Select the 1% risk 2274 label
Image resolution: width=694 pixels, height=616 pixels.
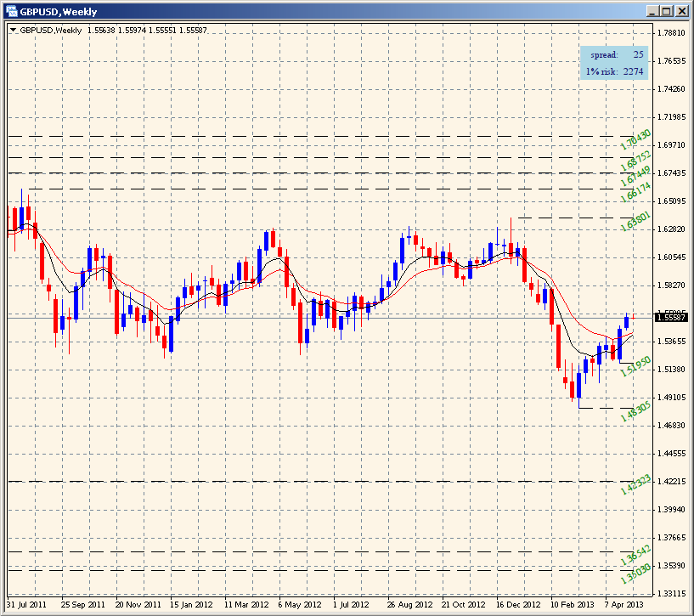(x=615, y=71)
